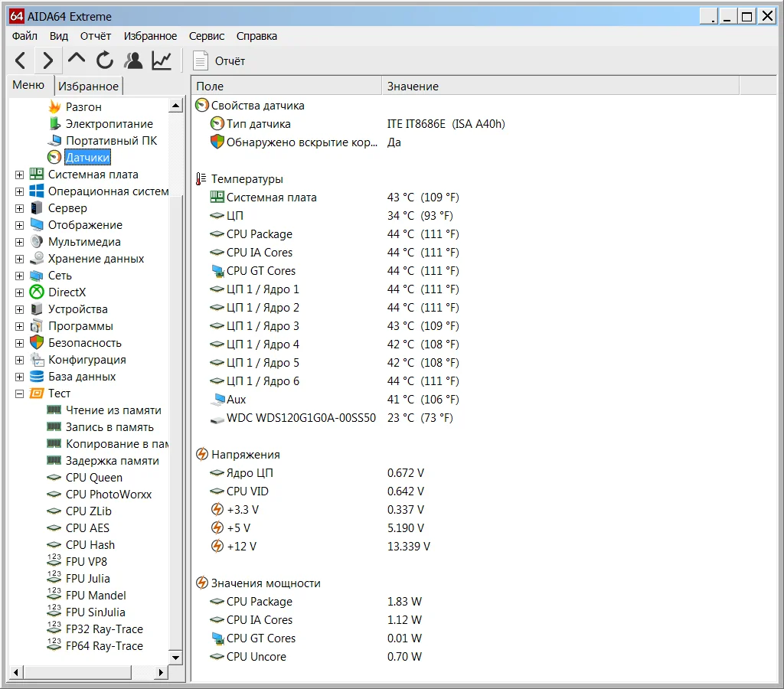The width and height of the screenshot is (784, 689).
Task: Open the graph chart toolbar icon
Action: coord(162,60)
